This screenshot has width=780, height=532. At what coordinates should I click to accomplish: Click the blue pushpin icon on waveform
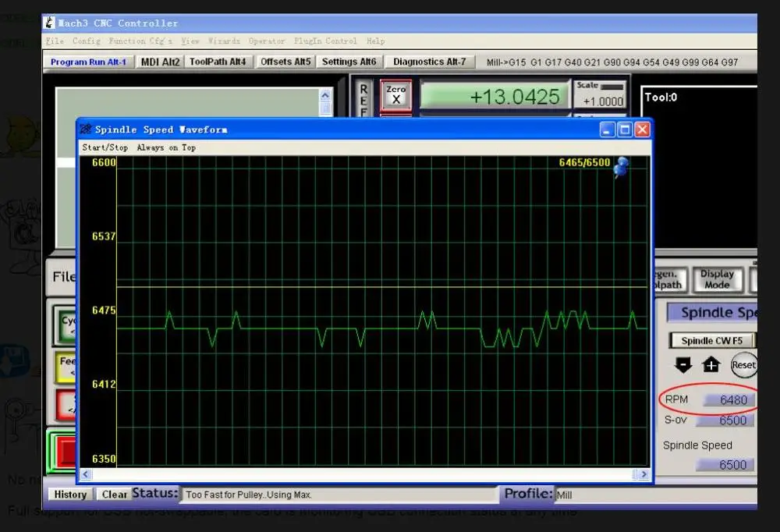[x=621, y=167]
